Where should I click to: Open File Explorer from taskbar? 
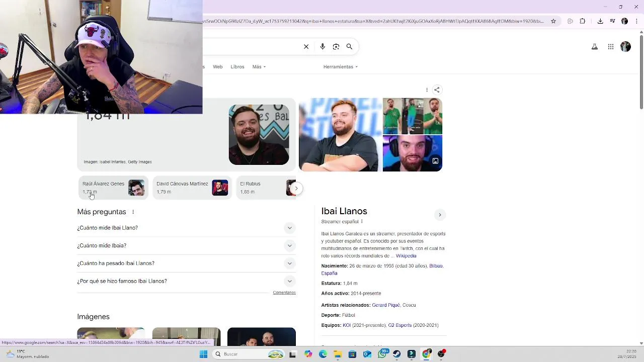coord(338,354)
